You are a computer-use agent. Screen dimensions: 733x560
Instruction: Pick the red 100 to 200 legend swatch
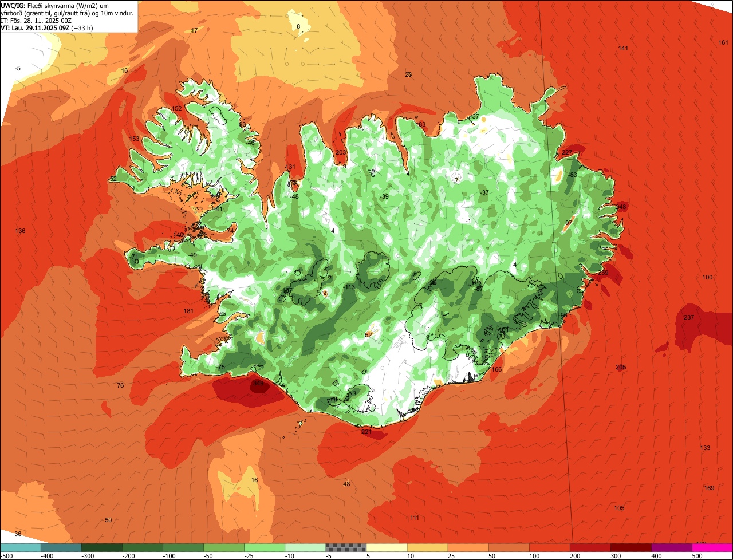point(550,547)
